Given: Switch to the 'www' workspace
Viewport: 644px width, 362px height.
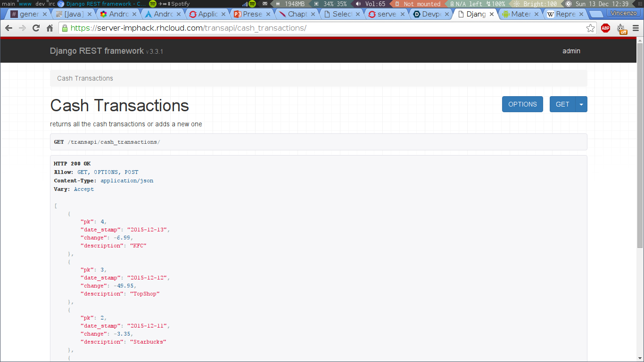Looking at the screenshot, I should click(x=25, y=4).
